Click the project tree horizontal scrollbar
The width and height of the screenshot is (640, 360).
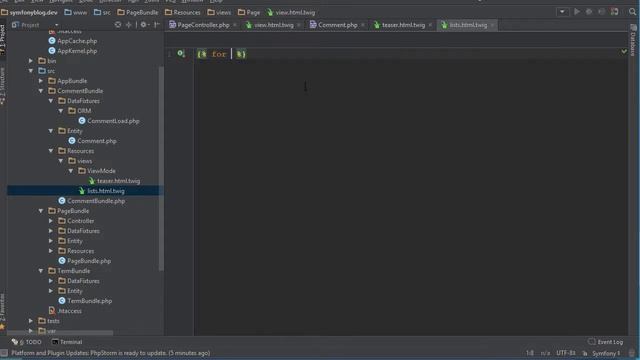tap(60, 333)
